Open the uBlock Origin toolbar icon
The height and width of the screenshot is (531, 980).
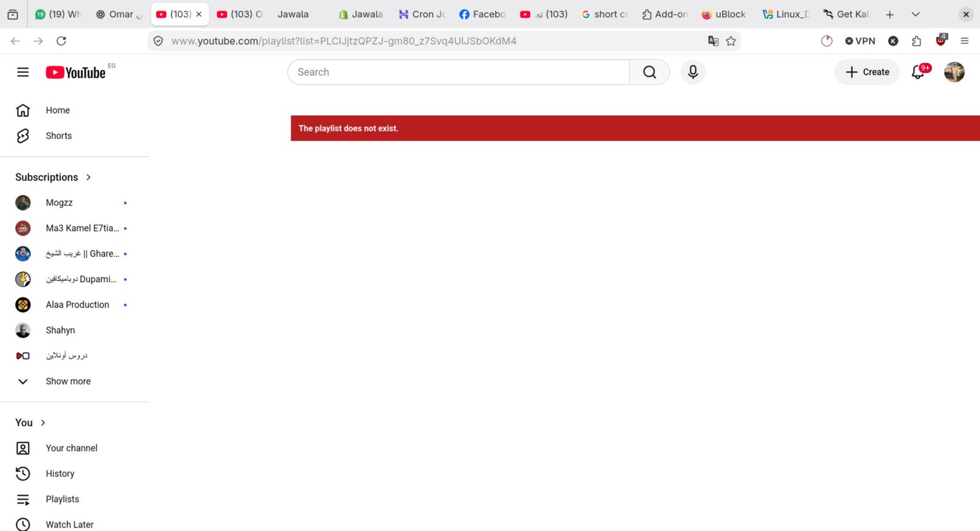coord(941,40)
